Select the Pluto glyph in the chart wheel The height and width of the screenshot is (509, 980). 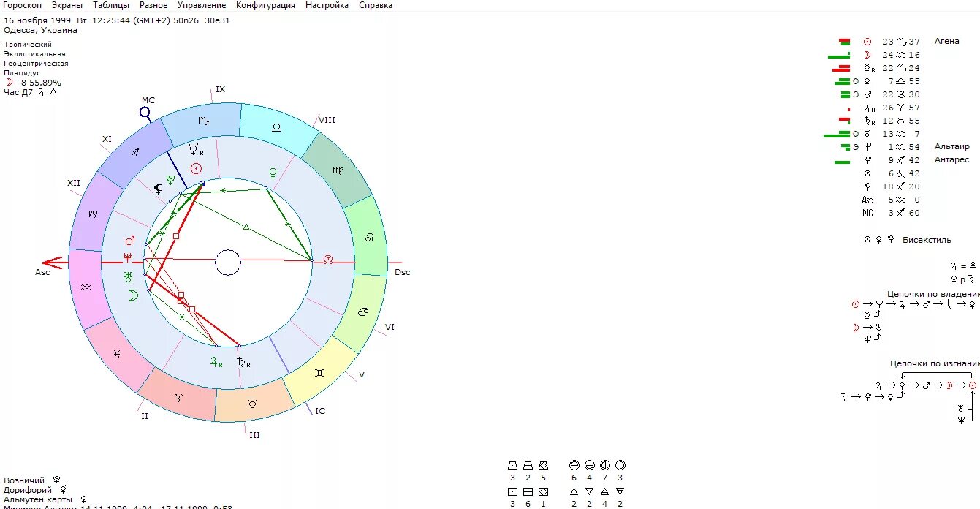pos(170,178)
